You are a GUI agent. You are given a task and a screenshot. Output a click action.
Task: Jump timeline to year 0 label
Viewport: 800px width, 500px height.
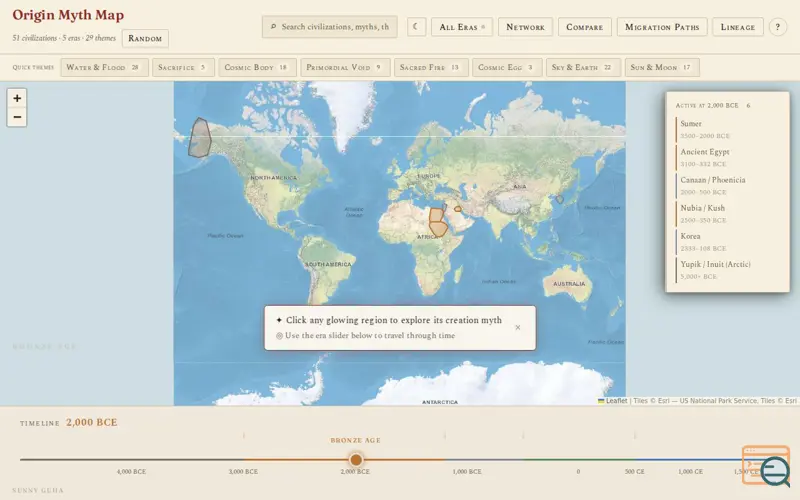coord(578,471)
